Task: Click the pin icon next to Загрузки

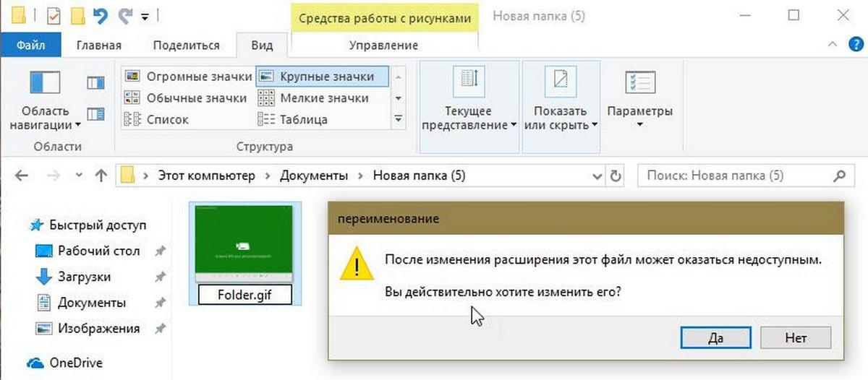Action: tap(161, 277)
